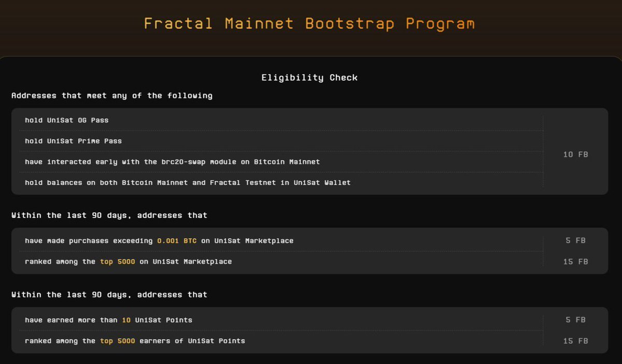Screen dimensions: 622x364
Task: Click the Fractal Mainnet Bootstrap Program title
Action: [309, 23]
